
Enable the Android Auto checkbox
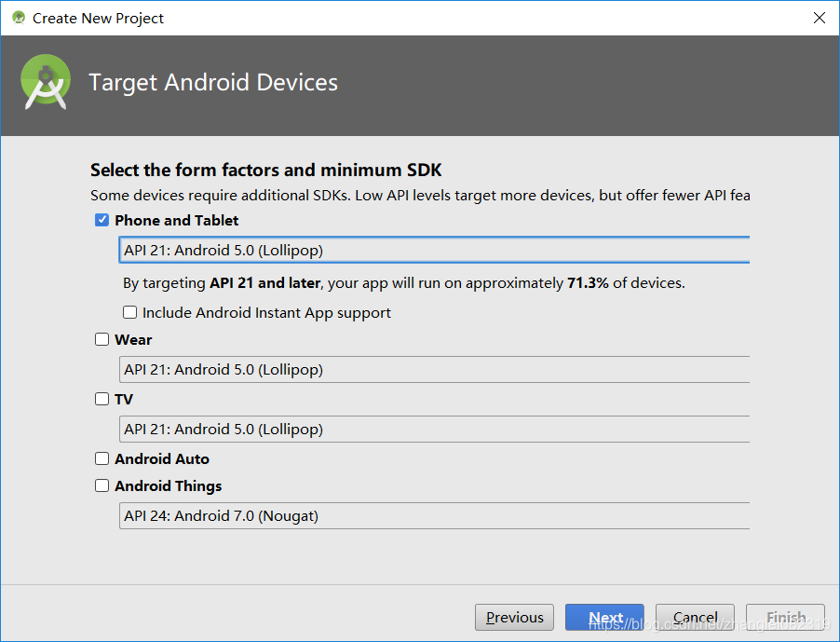(102, 458)
